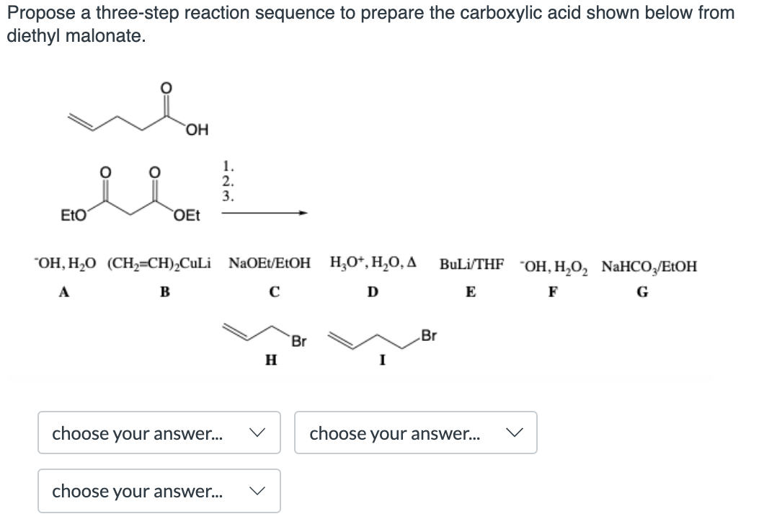The image size is (764, 532).
Task: Click the chevron on the bottom answer selector
Action: [259, 491]
